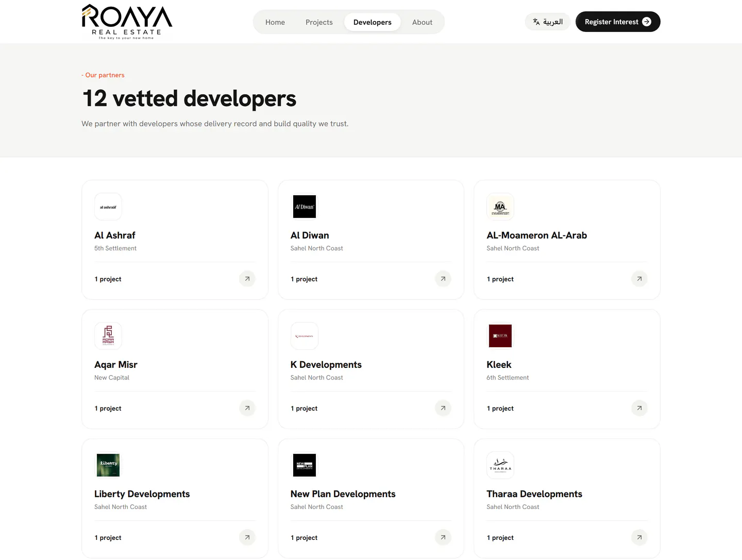Click the Aqar Misr logo icon
Screen dimensions: 742x560
point(108,336)
